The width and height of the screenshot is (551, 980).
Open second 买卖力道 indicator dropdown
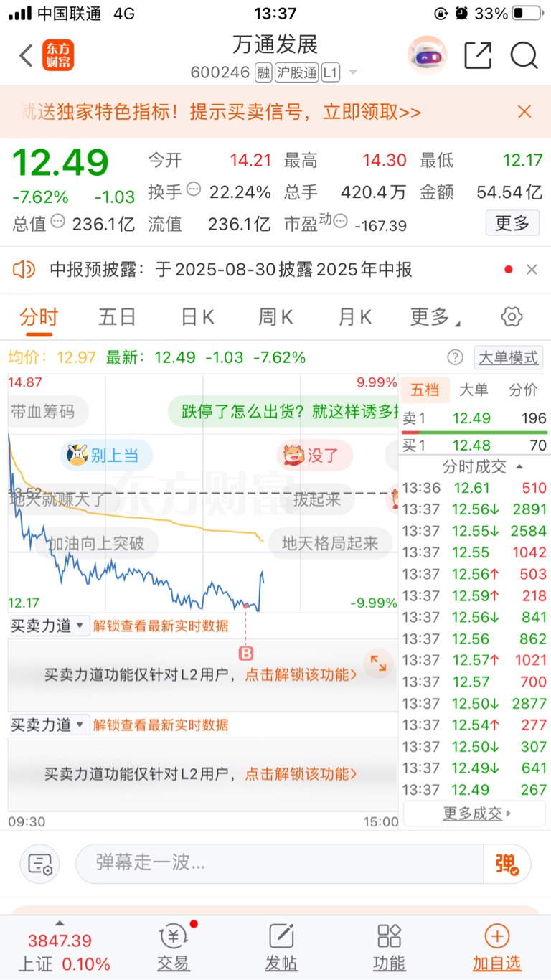tap(49, 725)
